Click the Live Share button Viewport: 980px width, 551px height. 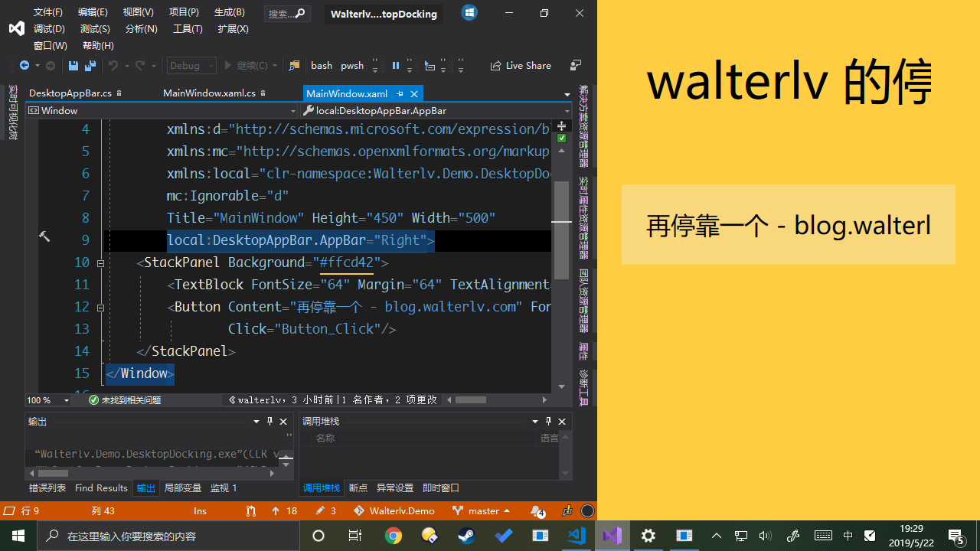pyautogui.click(x=521, y=66)
